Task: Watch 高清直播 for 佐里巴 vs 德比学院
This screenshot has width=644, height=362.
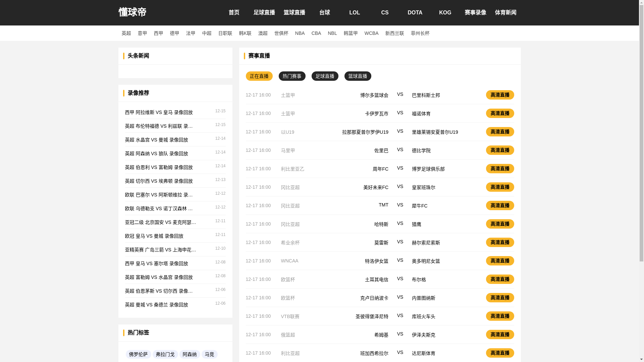Action: pos(500,150)
